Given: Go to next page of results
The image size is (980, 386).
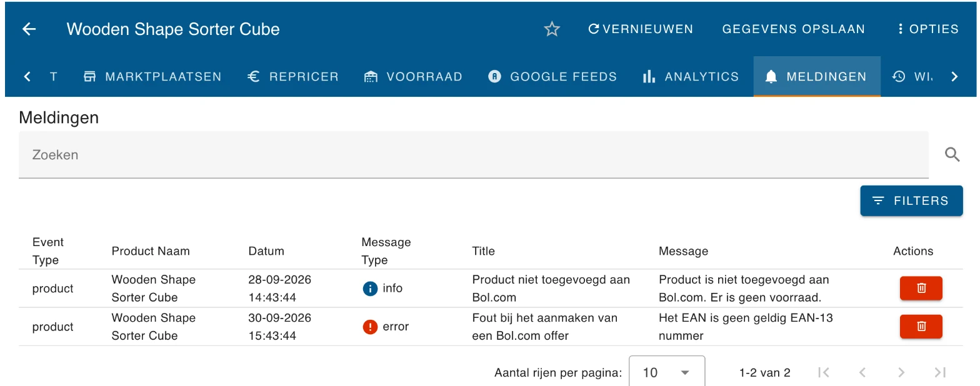Looking at the screenshot, I should pos(901,373).
